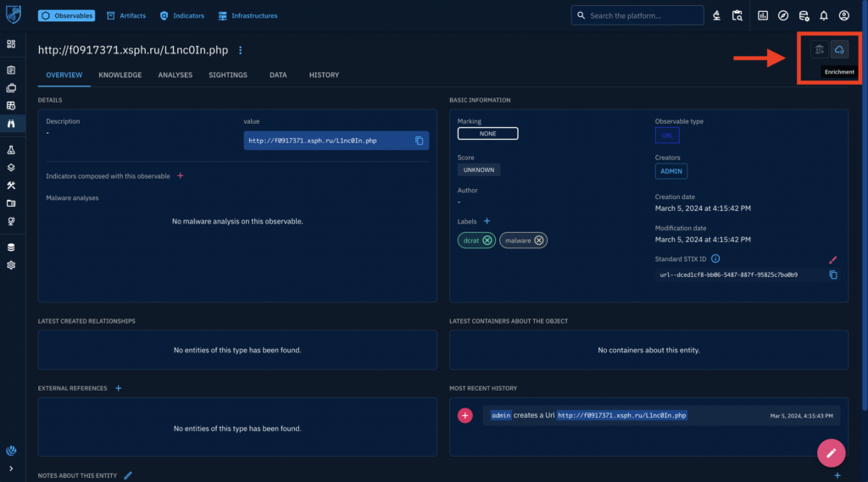Viewport: 868px width, 482px height.
Task: Copy the observable URL value
Action: point(419,141)
